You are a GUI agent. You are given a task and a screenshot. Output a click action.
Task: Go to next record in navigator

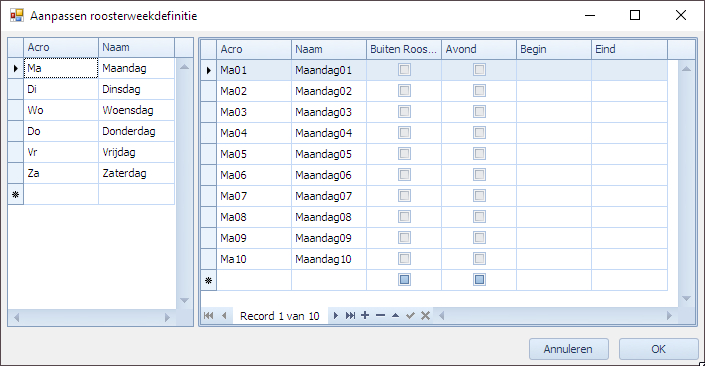point(335,316)
